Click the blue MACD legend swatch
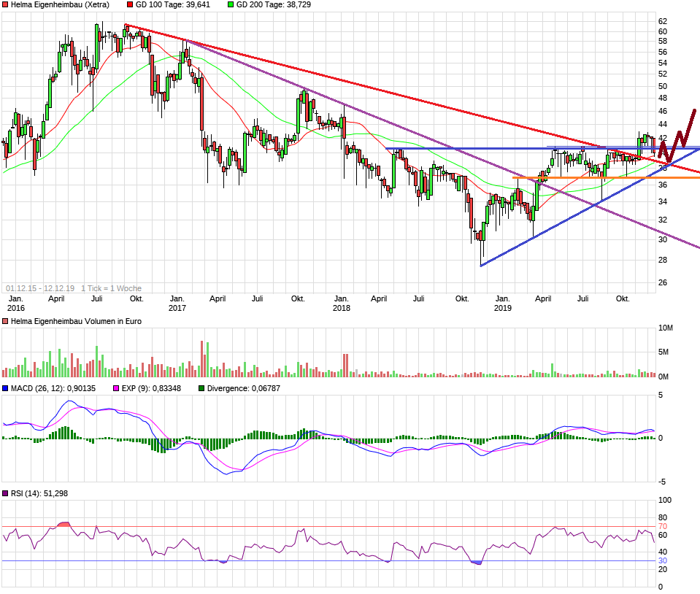The width and height of the screenshot is (700, 594). (5, 389)
